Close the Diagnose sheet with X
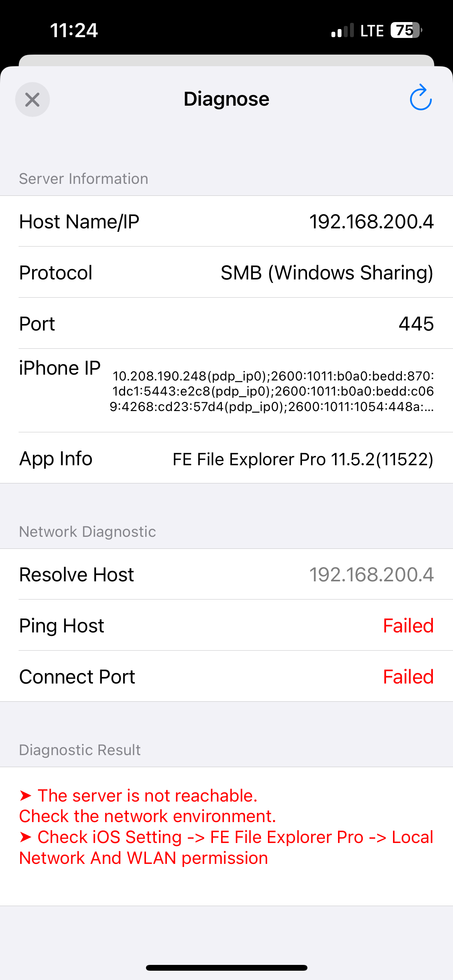This screenshot has height=980, width=453. [x=33, y=99]
